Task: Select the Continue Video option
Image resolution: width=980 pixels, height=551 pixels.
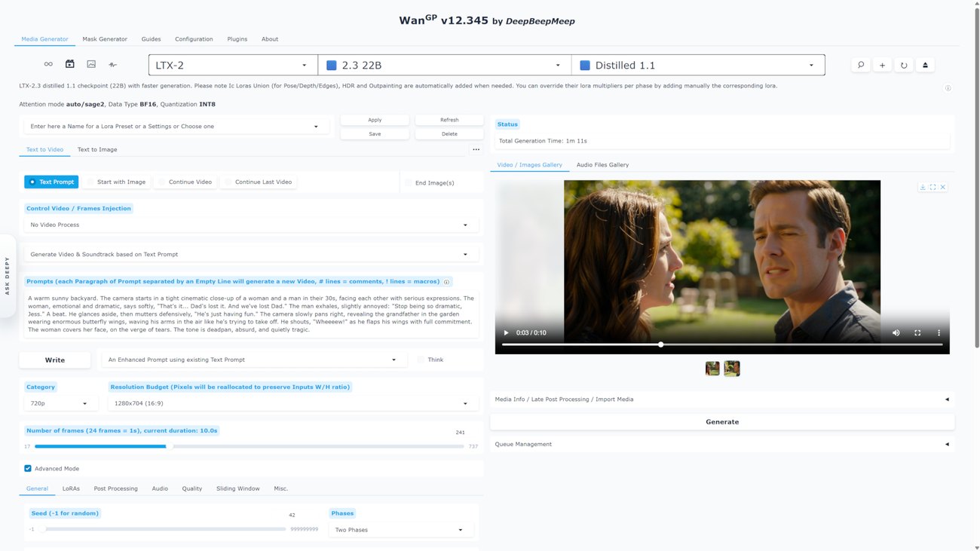Action: (185, 182)
